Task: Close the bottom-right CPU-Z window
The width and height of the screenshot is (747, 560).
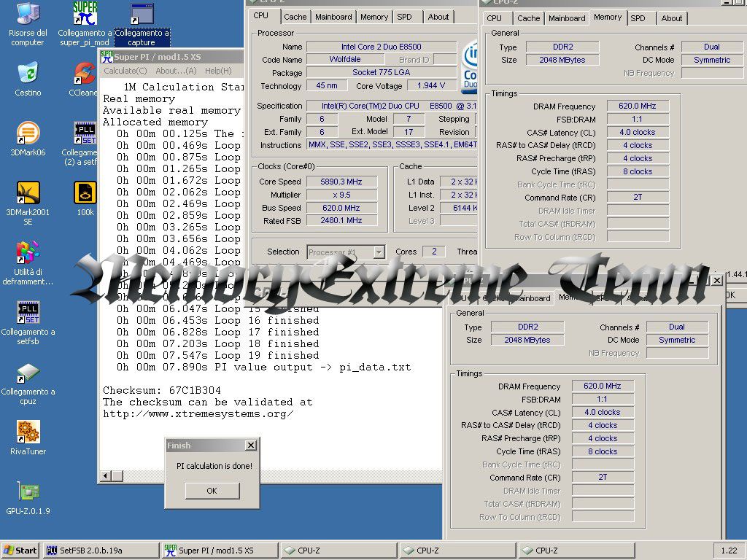Action: (717, 281)
